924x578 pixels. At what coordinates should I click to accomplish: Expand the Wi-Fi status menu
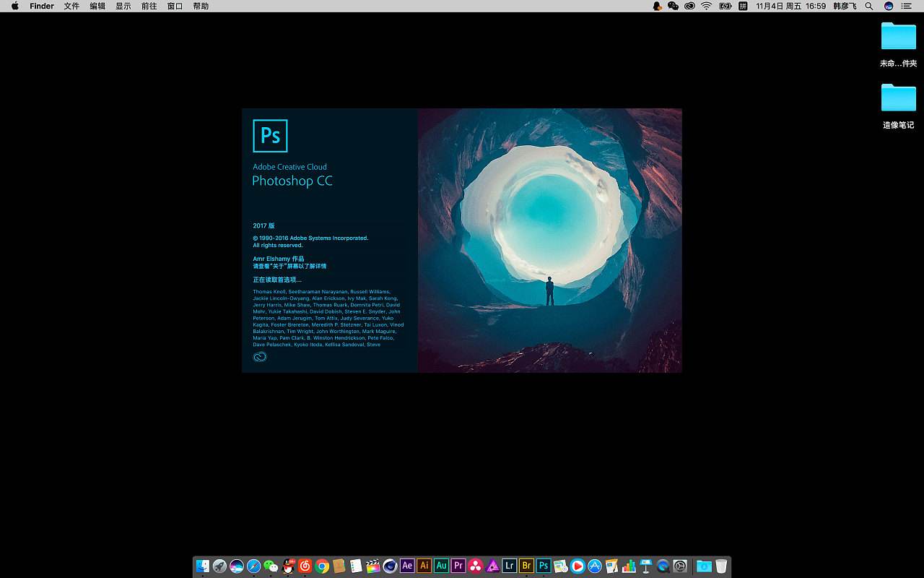[x=706, y=6]
